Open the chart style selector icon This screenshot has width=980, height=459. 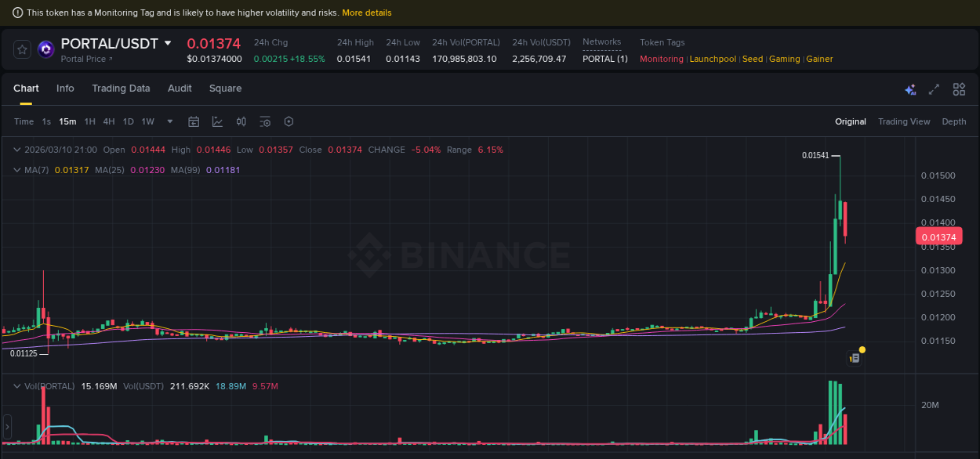click(x=219, y=121)
